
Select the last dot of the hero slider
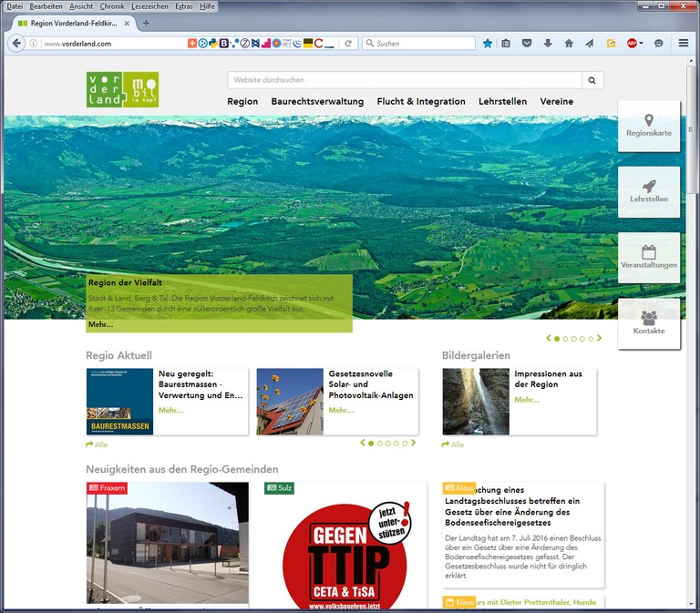[x=590, y=339]
